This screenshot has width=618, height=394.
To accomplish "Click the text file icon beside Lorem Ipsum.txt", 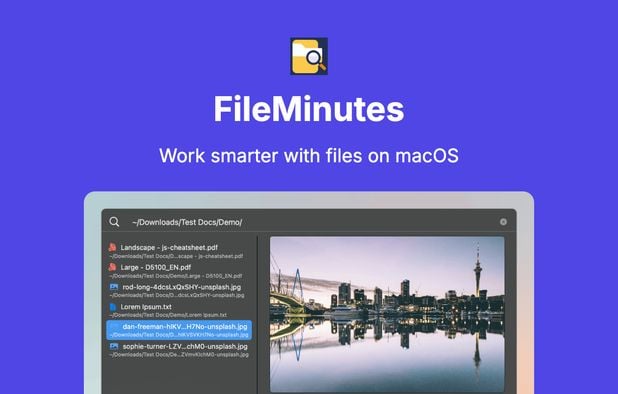I will tap(113, 307).
